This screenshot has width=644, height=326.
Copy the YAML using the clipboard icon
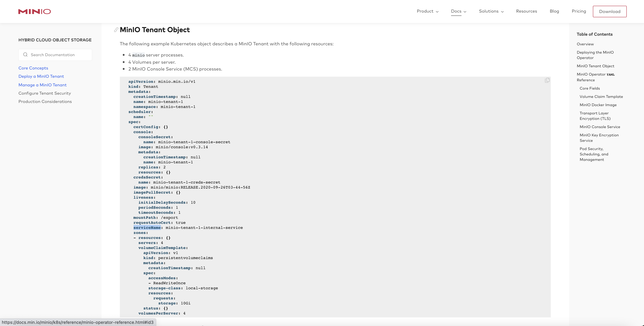[x=547, y=80]
